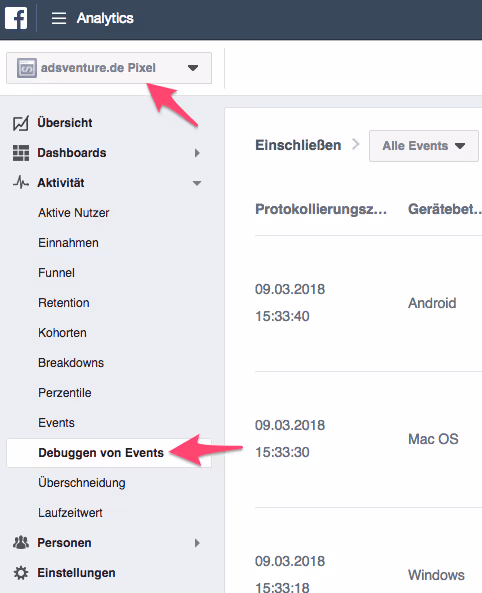Click the chevron after Einschließen
The height and width of the screenshot is (593, 482).
pos(355,144)
